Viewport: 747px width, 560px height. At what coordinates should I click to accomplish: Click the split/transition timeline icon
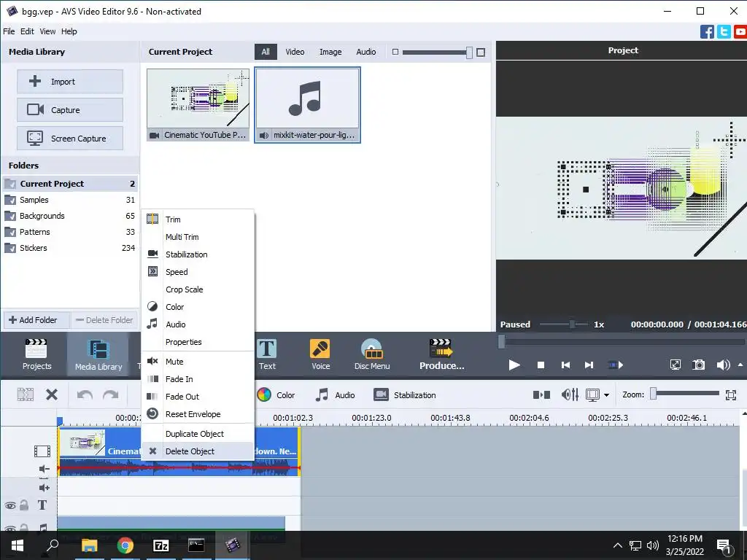pos(541,394)
